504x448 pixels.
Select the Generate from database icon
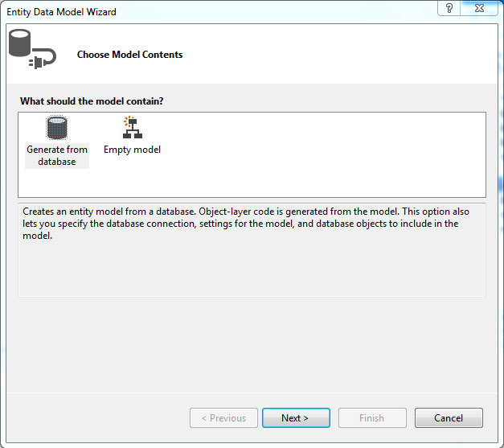coord(57,128)
